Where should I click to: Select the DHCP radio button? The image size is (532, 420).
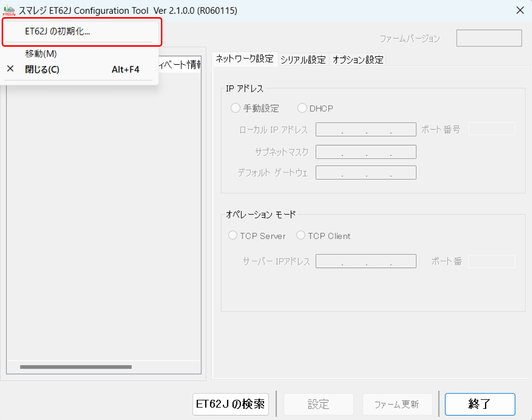pyautogui.click(x=315, y=108)
